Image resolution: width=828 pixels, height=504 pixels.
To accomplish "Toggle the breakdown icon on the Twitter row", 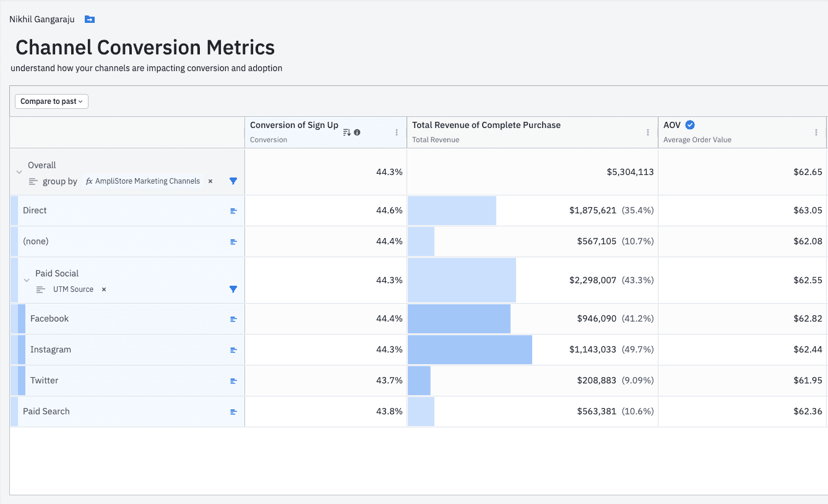I will pos(233,380).
